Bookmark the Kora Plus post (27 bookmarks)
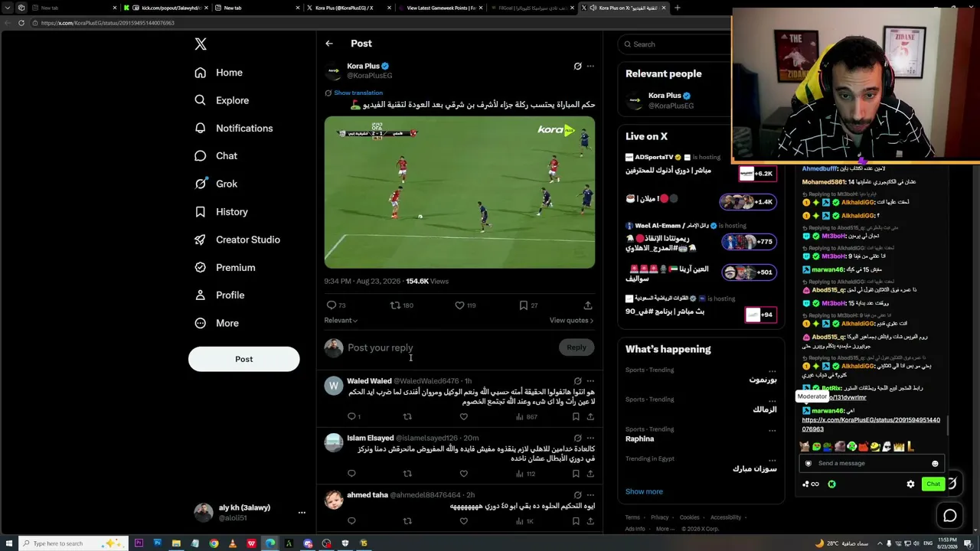Viewport: 980px width, 551px height. pos(528,305)
